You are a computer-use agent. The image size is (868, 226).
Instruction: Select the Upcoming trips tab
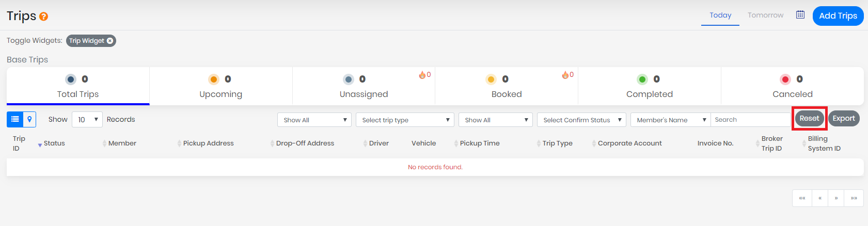221,86
